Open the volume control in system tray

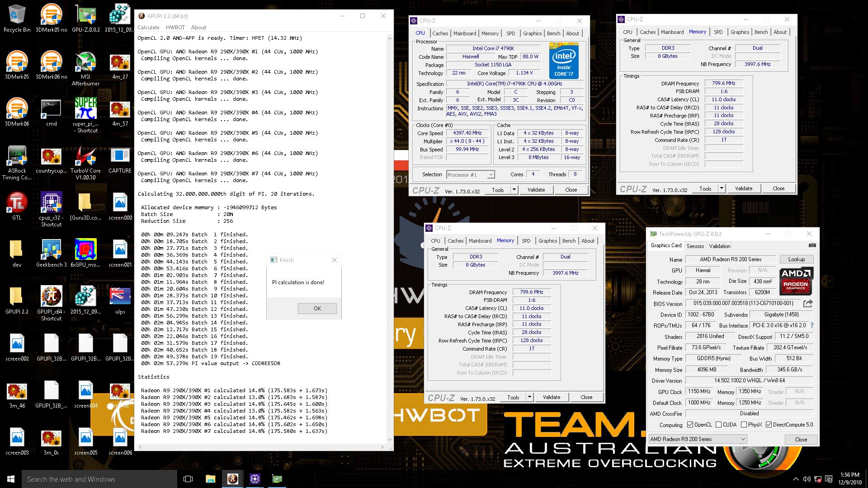click(x=807, y=479)
